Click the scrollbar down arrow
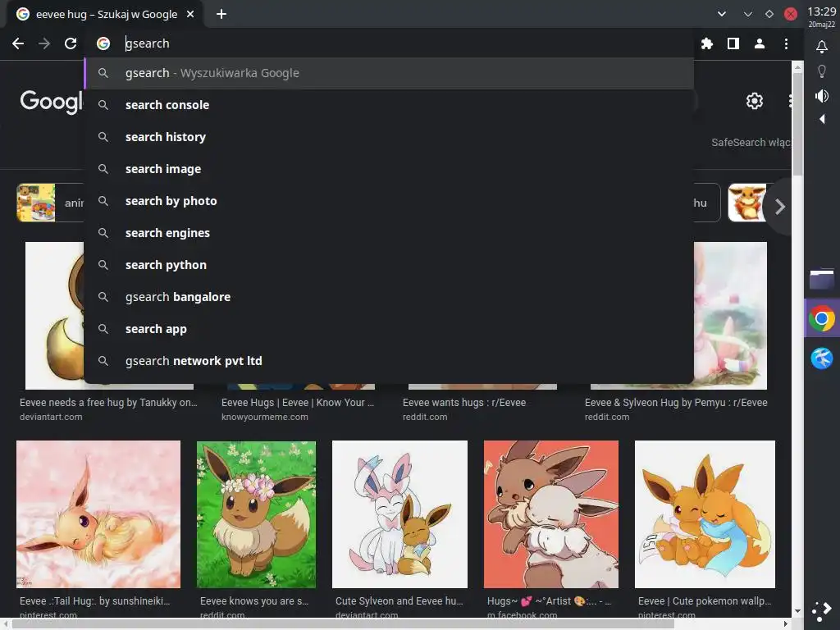Screen dimensions: 840x630 [x=797, y=610]
